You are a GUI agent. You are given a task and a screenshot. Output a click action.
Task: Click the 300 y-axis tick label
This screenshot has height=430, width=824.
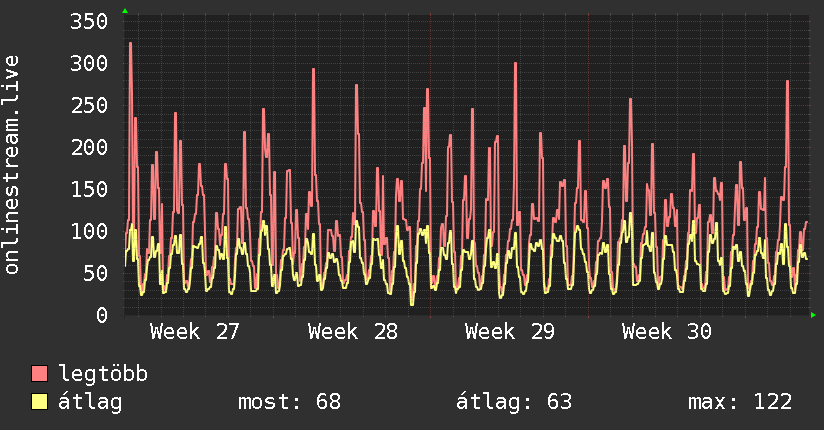(89, 64)
